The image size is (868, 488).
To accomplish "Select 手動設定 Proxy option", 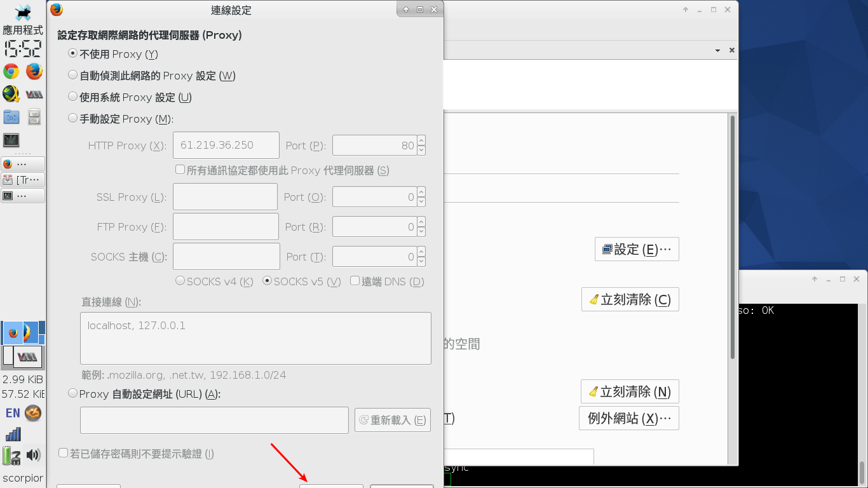I will tap(121, 119).
